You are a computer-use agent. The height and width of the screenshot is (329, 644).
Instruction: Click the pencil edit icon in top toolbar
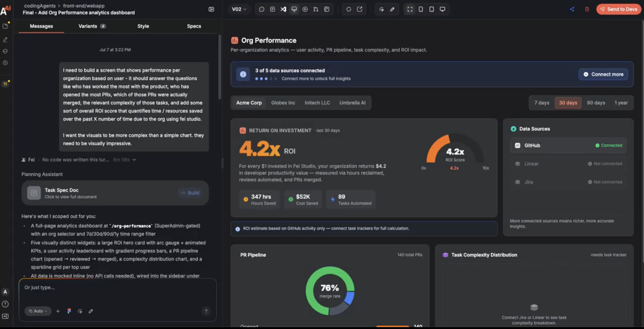coord(392,9)
